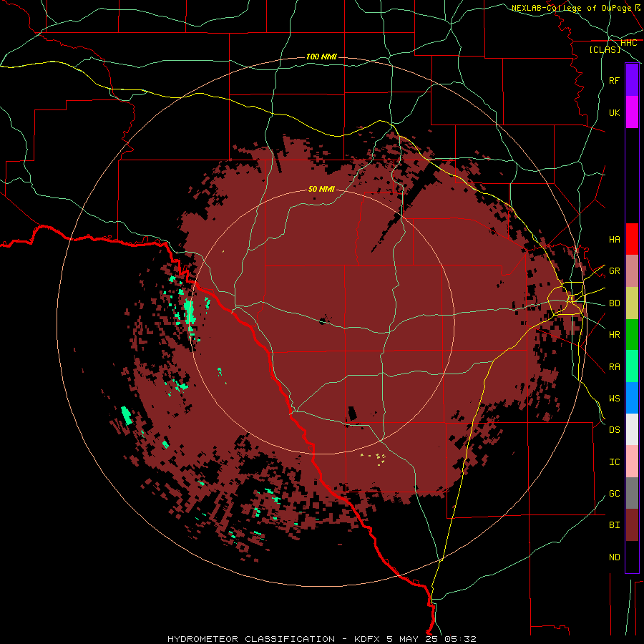Click the [CLAS] label
This screenshot has width=644, height=644.
tap(605, 50)
